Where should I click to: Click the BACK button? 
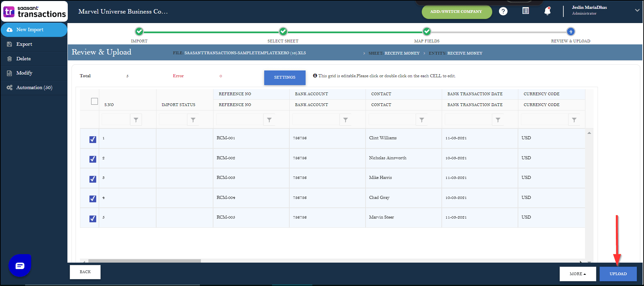[x=85, y=272]
